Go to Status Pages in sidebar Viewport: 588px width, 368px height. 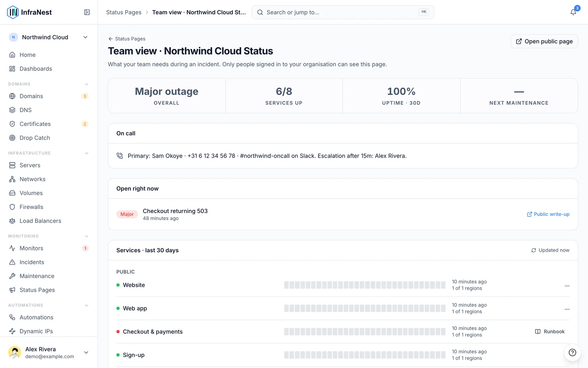point(49,290)
